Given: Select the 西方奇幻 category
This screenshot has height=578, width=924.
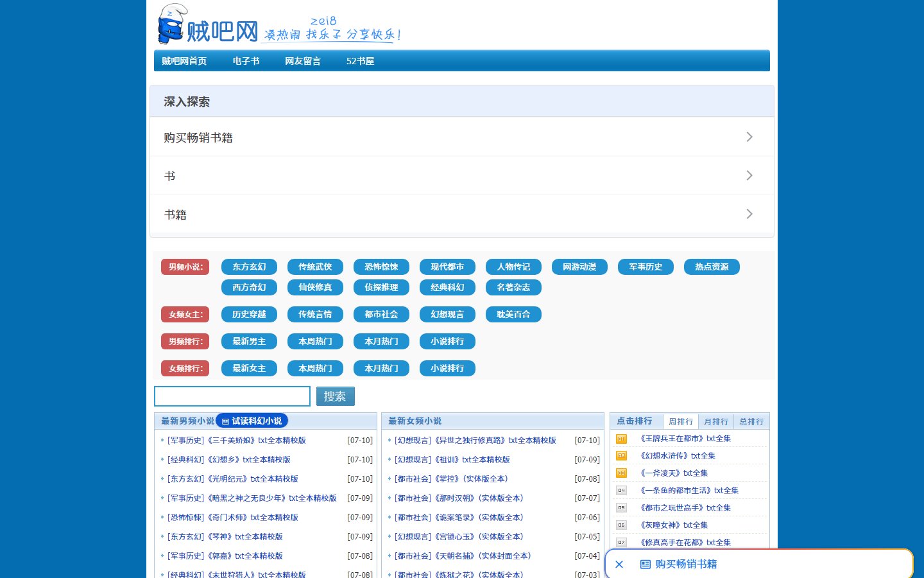Looking at the screenshot, I should (249, 288).
